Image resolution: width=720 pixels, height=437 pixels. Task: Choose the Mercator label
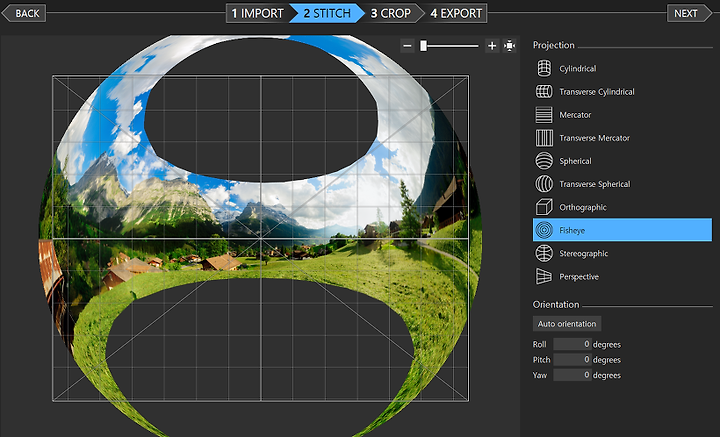coord(575,115)
